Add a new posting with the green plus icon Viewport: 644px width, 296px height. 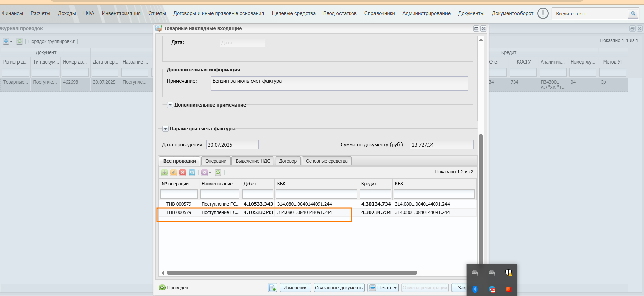pyautogui.click(x=164, y=172)
